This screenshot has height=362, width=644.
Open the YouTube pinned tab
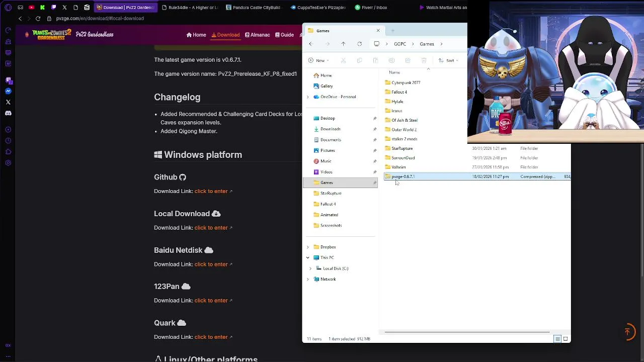click(31, 8)
